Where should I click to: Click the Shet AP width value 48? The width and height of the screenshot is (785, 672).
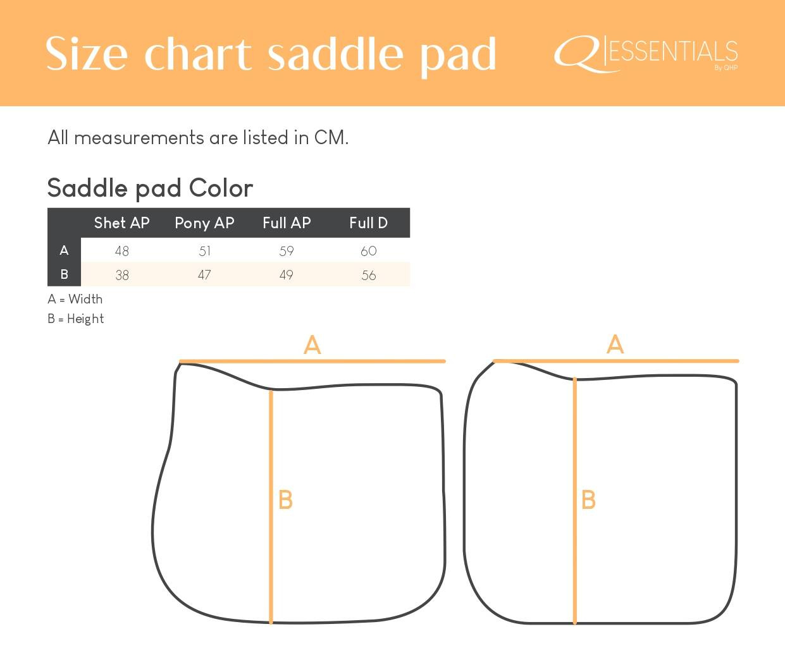click(121, 251)
